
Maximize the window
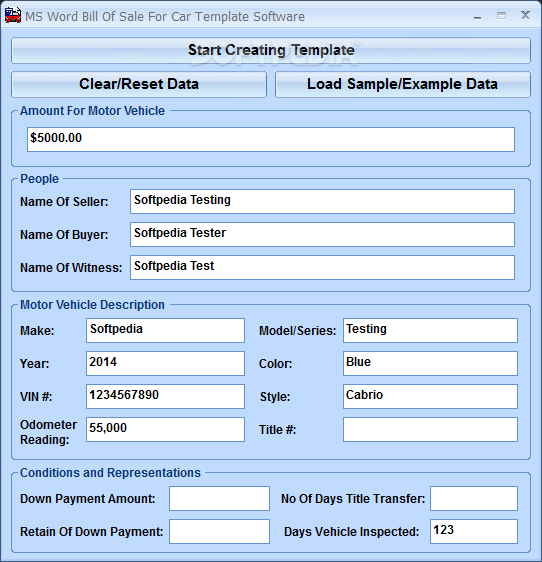[501, 15]
